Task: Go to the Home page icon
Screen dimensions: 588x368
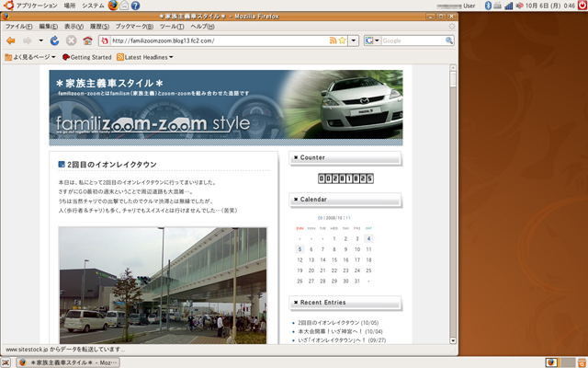Action: (88, 40)
